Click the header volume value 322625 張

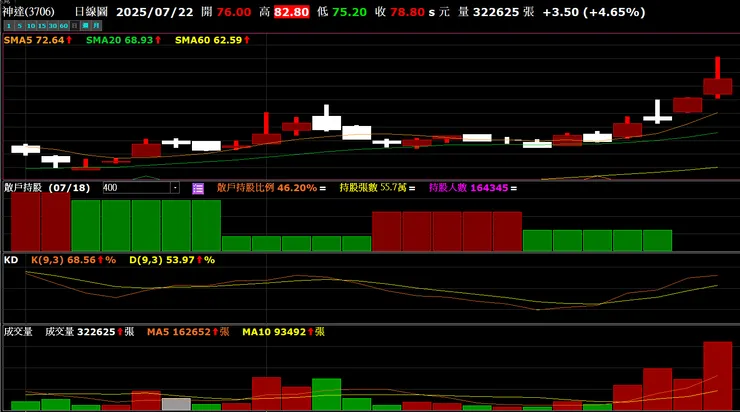tap(504, 12)
